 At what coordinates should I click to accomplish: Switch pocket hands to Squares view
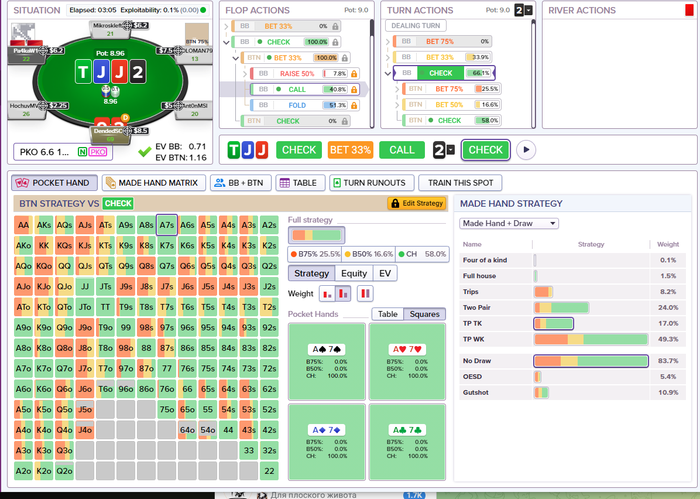pos(424,314)
